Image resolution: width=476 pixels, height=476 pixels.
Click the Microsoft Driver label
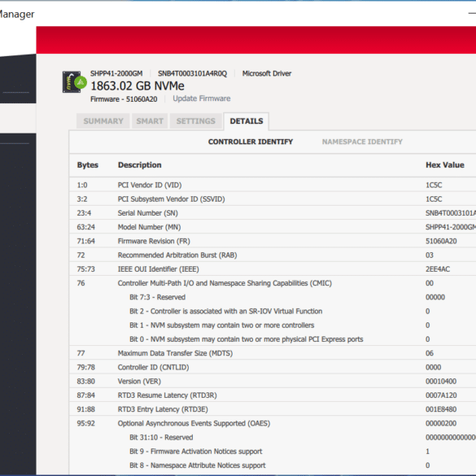(x=267, y=73)
